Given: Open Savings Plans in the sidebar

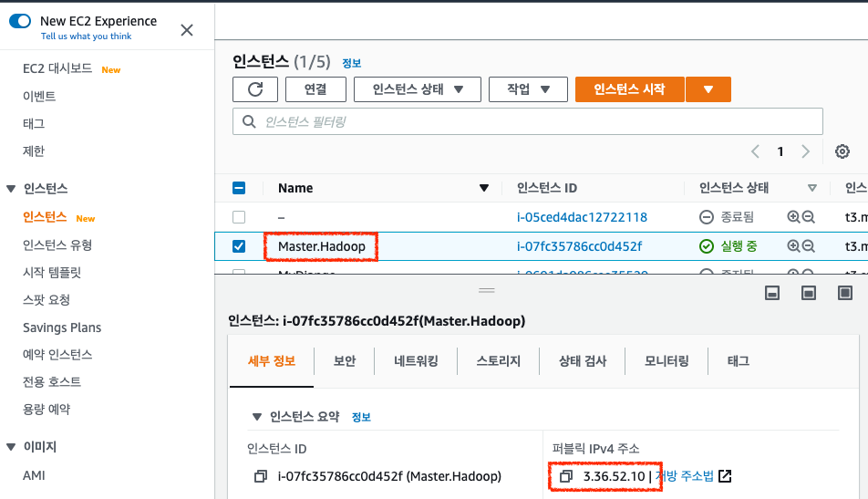Looking at the screenshot, I should (62, 327).
